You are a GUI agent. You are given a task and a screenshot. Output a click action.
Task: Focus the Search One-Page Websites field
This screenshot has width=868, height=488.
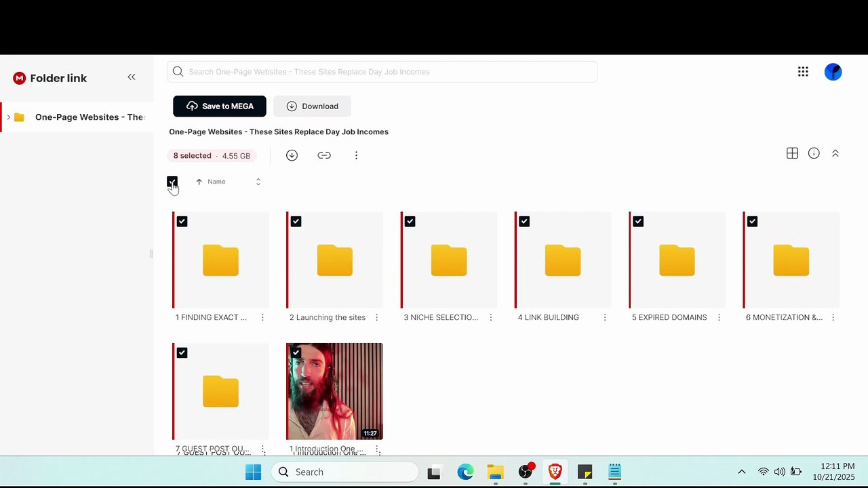(382, 72)
